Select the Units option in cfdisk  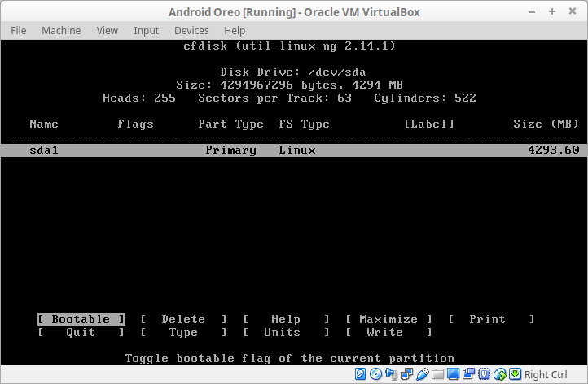pyautogui.click(x=286, y=332)
